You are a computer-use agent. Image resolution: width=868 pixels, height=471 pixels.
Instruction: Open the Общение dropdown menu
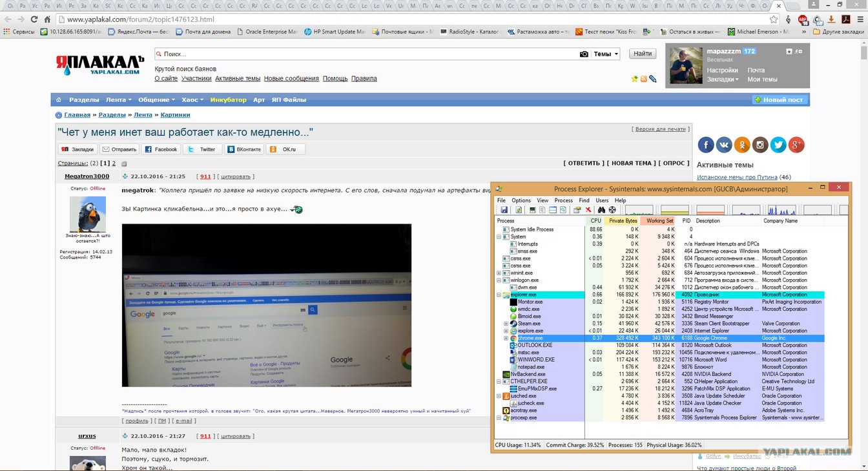(156, 99)
